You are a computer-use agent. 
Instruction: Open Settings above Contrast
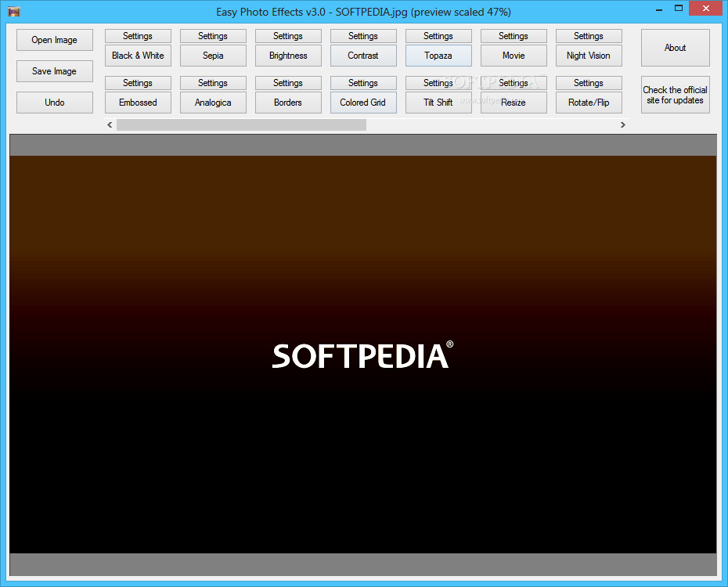[x=363, y=36]
